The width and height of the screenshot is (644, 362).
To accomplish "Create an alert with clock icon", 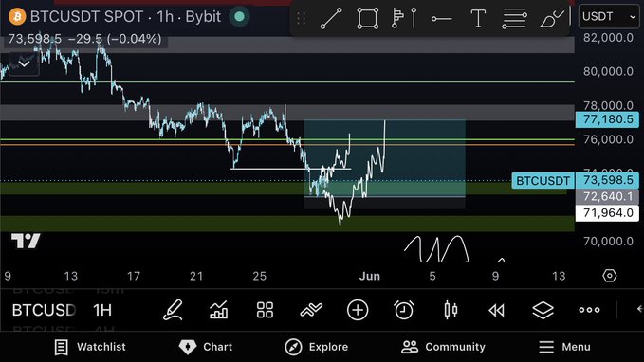I will tap(404, 310).
